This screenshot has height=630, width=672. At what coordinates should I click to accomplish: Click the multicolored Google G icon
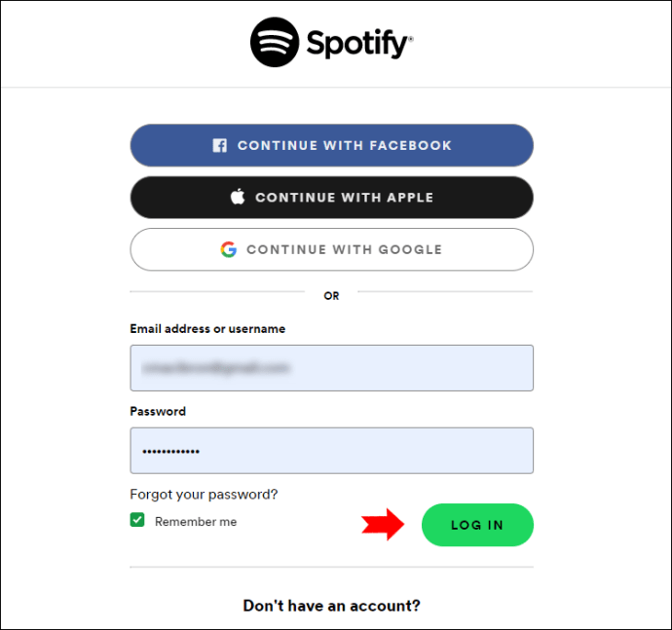tap(229, 249)
